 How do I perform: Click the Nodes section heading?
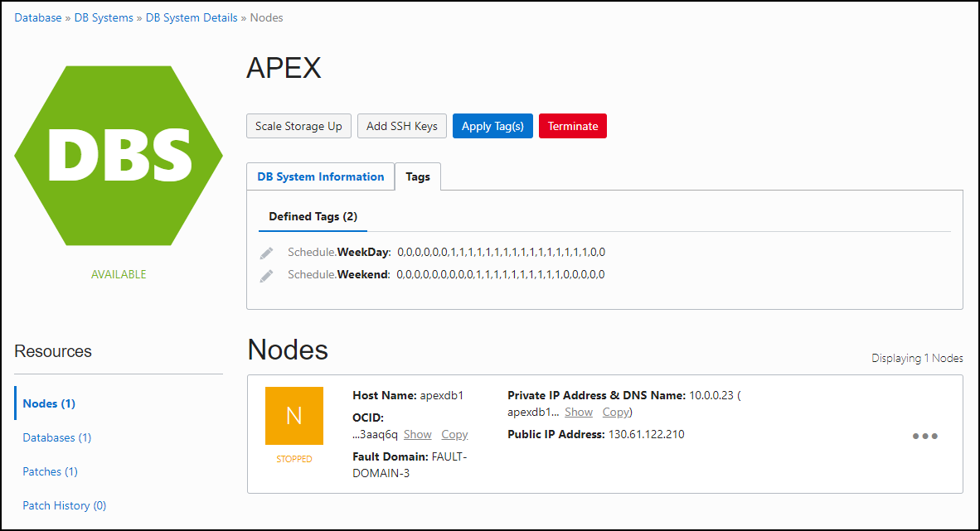(289, 350)
